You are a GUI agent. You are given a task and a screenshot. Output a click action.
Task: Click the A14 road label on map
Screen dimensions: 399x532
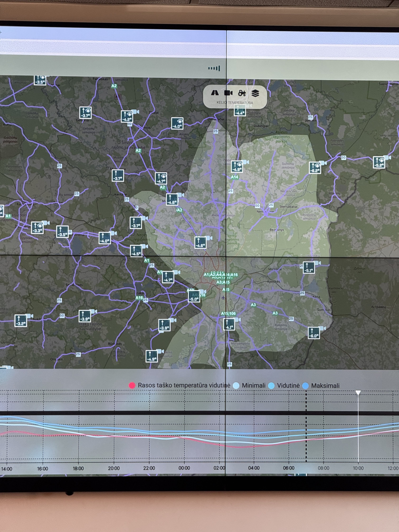coord(234,177)
